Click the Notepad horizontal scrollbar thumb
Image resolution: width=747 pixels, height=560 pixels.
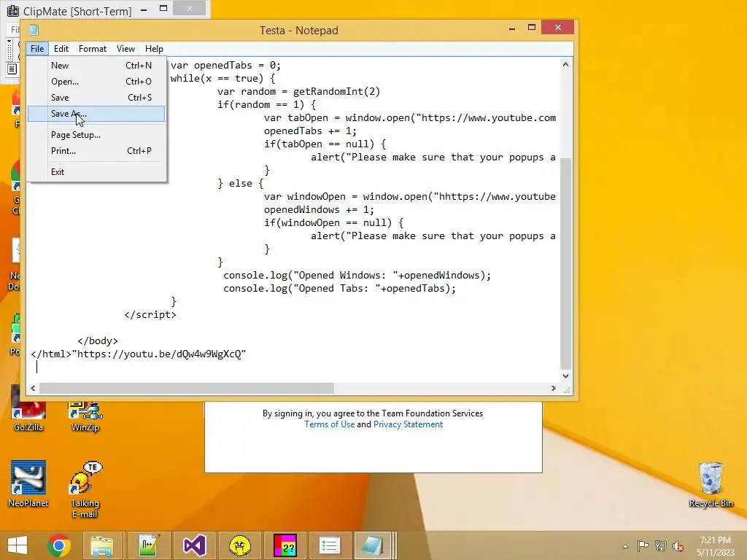(187, 388)
